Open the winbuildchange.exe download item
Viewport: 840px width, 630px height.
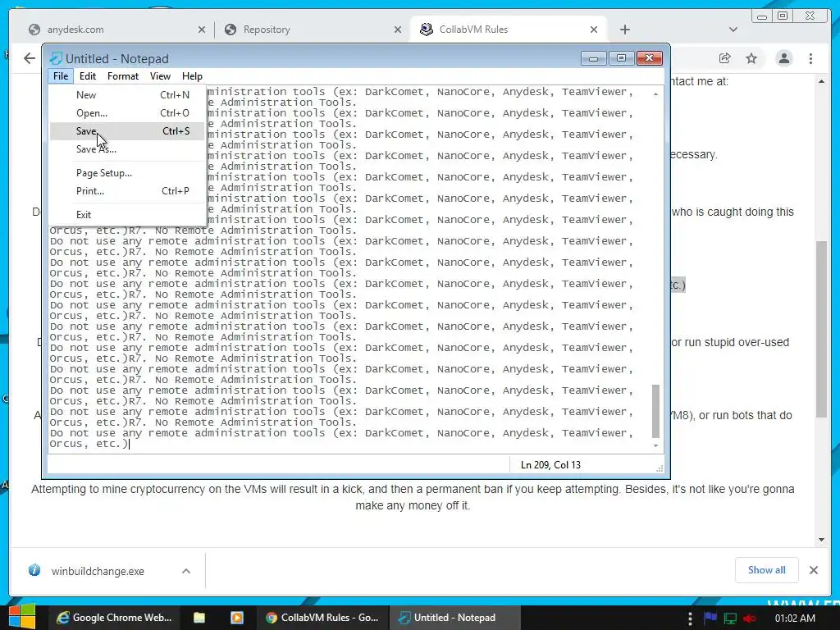98,571
